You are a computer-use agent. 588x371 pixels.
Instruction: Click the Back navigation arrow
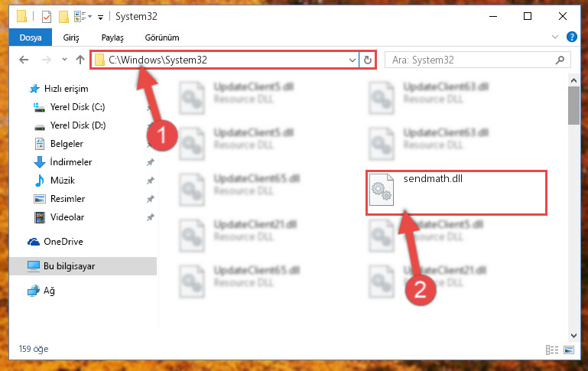(x=24, y=60)
